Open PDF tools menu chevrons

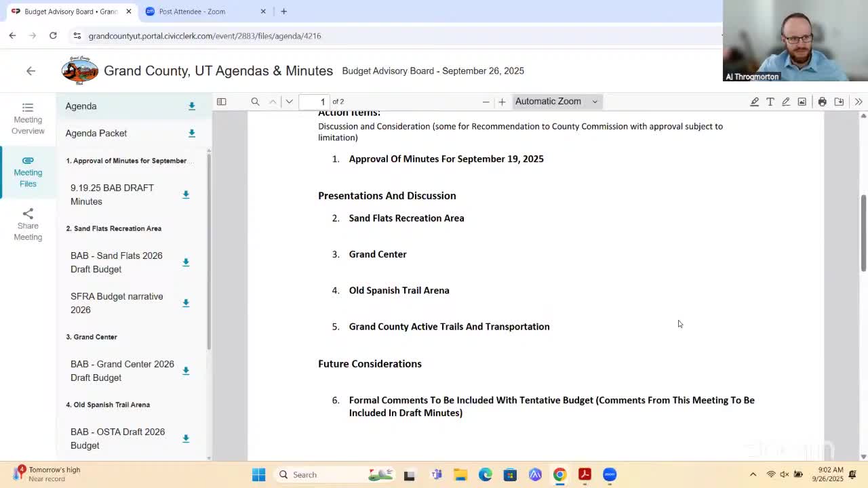[858, 102]
